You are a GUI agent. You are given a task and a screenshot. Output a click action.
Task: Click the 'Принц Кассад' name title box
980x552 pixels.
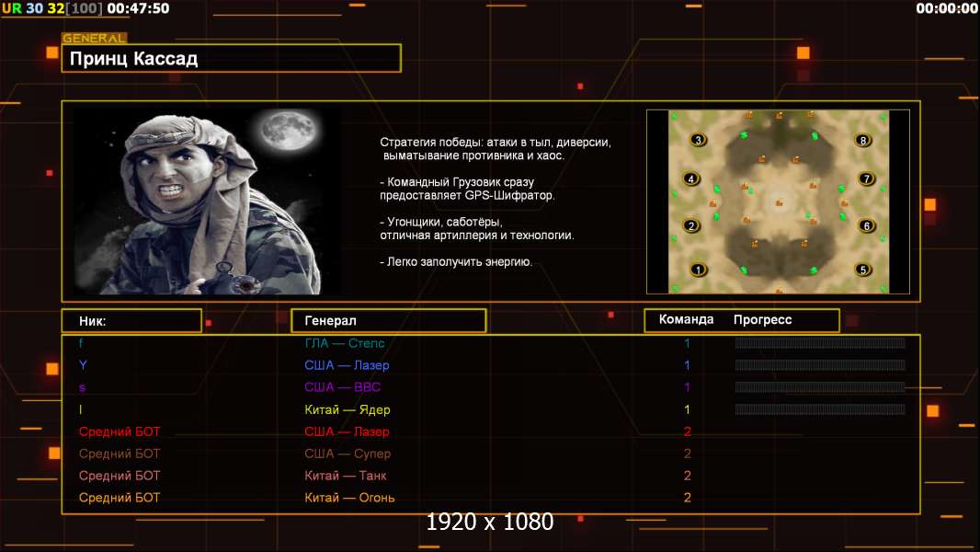coord(231,59)
